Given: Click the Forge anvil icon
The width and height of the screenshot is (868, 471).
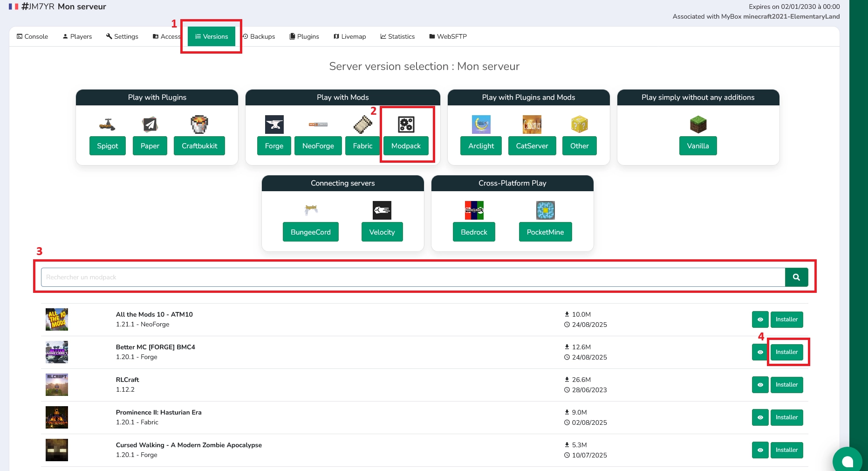Looking at the screenshot, I should click(274, 125).
